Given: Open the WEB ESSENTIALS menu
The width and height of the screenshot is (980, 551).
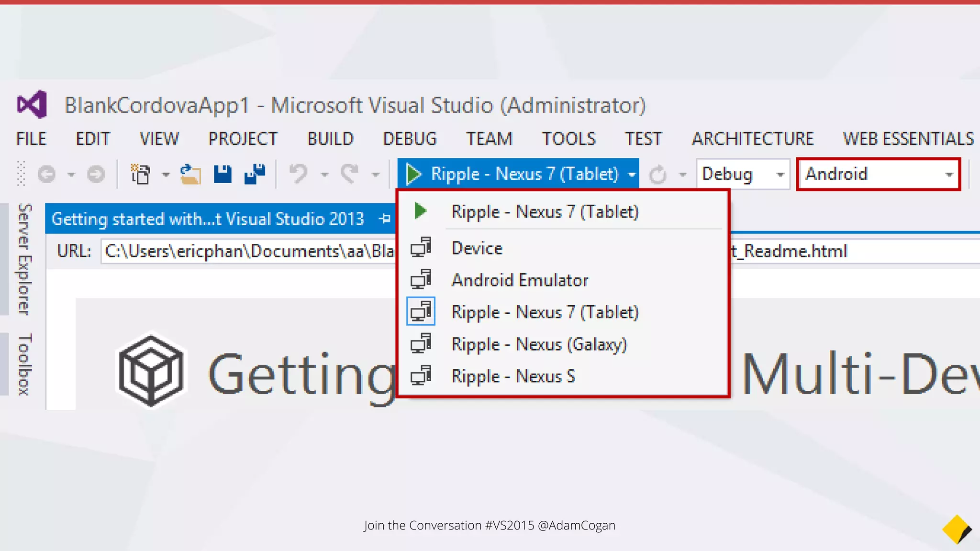Looking at the screenshot, I should click(x=908, y=139).
